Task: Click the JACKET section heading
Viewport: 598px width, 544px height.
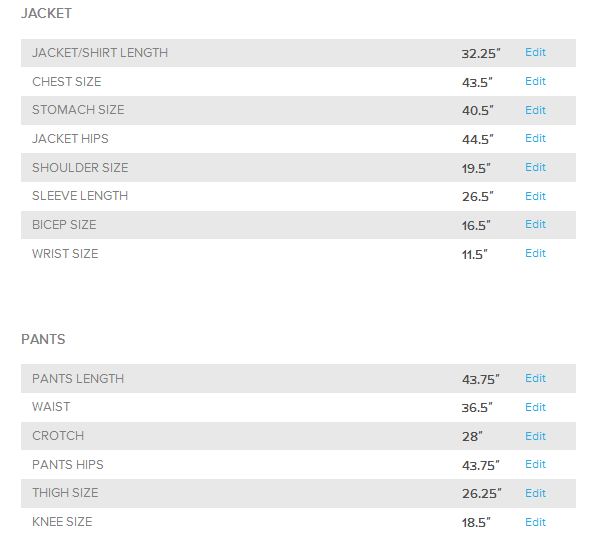Action: [47, 13]
